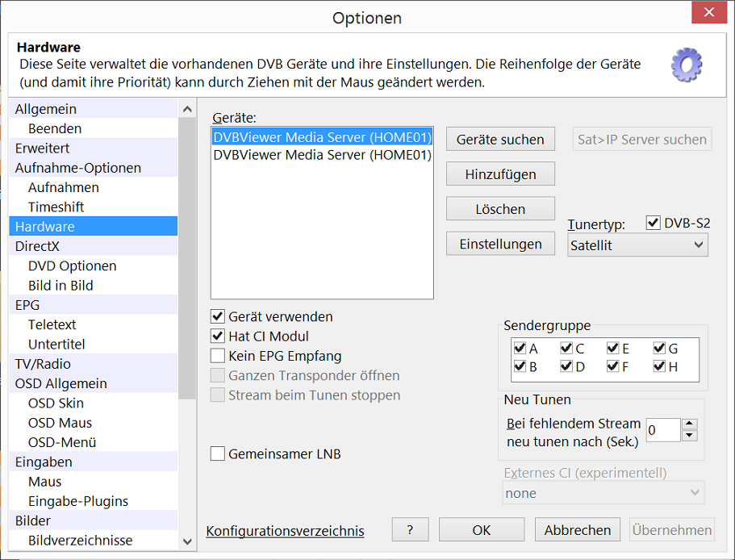
Task: Click the Geräte suchen button
Action: (500, 140)
